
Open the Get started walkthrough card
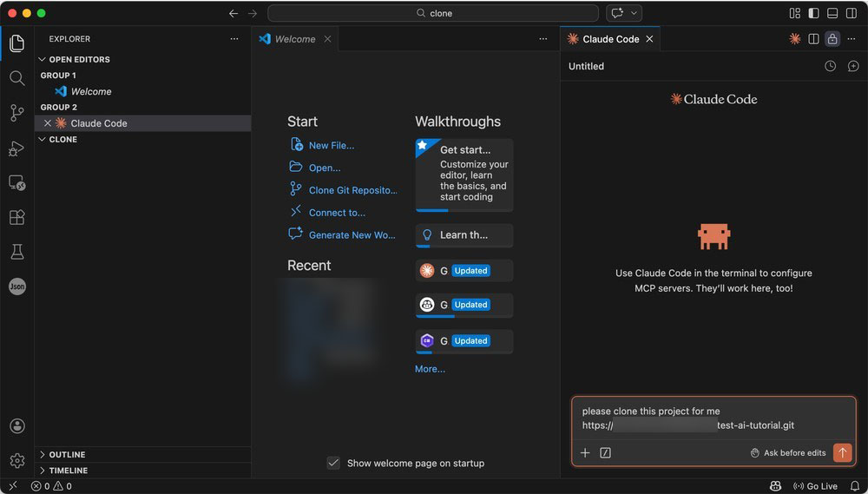(464, 175)
